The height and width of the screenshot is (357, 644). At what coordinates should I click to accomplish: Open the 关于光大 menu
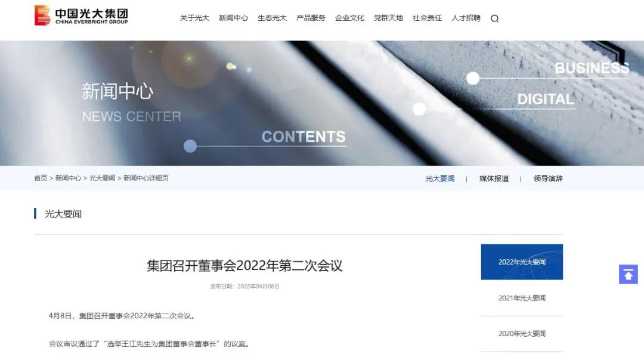click(x=194, y=18)
